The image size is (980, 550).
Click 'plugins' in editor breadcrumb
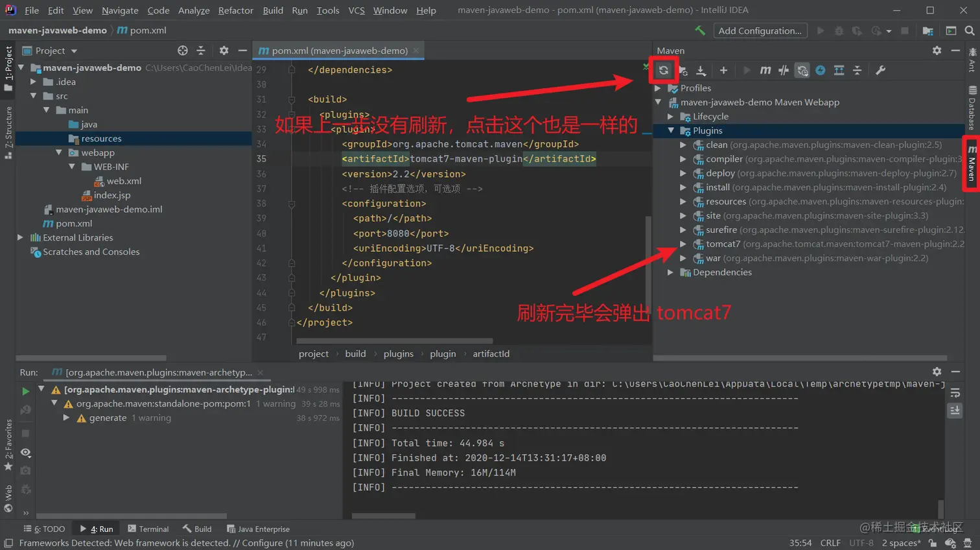[x=398, y=353]
